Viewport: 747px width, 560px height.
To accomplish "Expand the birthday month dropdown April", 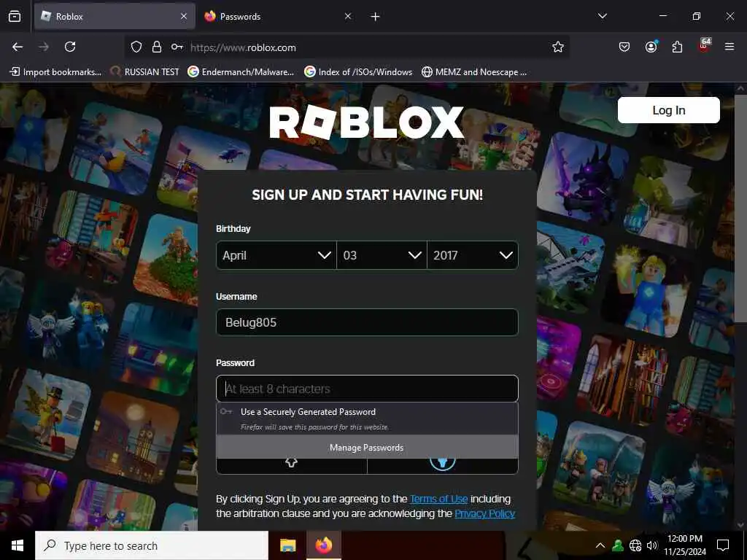I will (276, 255).
